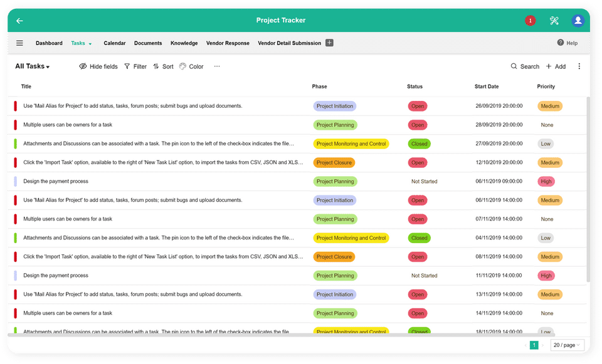This screenshot has width=602, height=364.
Task: Open the Knowledge tab
Action: coord(184,43)
